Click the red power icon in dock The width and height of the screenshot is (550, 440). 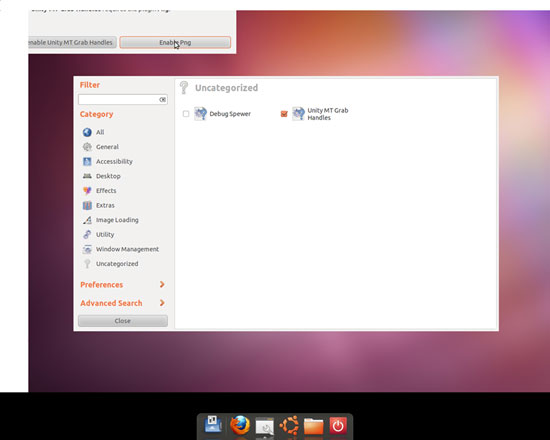point(338,426)
